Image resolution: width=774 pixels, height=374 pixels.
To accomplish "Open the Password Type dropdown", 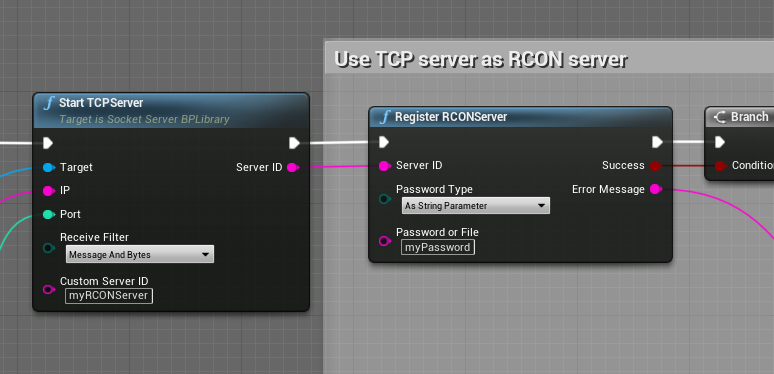I will tap(475, 205).
